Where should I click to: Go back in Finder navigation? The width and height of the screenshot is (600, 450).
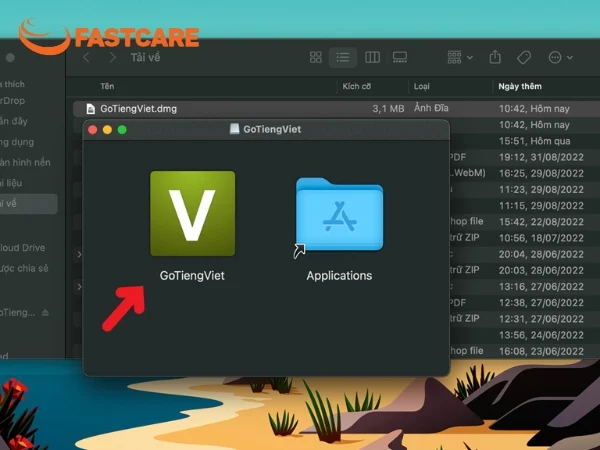tap(86, 57)
